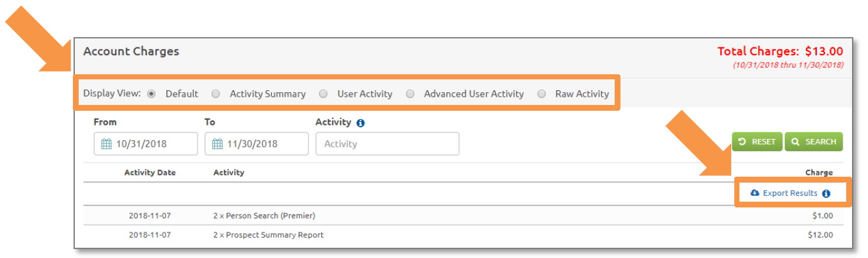This screenshot has height=258, width=868.
Task: Select the Person Search (Premier) row
Action: click(x=464, y=216)
